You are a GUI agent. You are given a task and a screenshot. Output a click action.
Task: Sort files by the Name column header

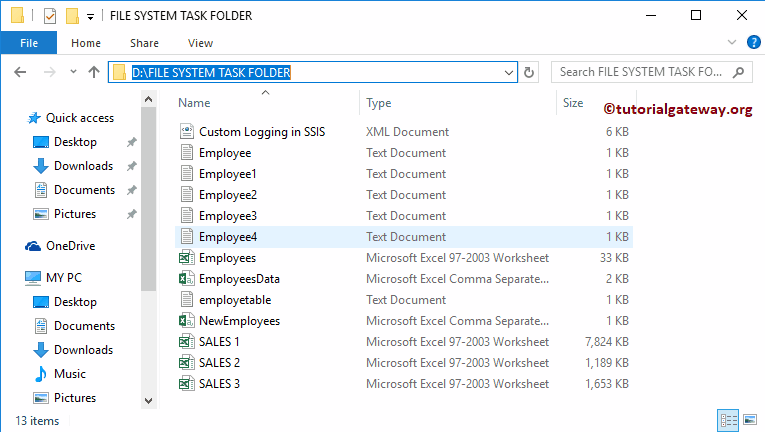[195, 103]
